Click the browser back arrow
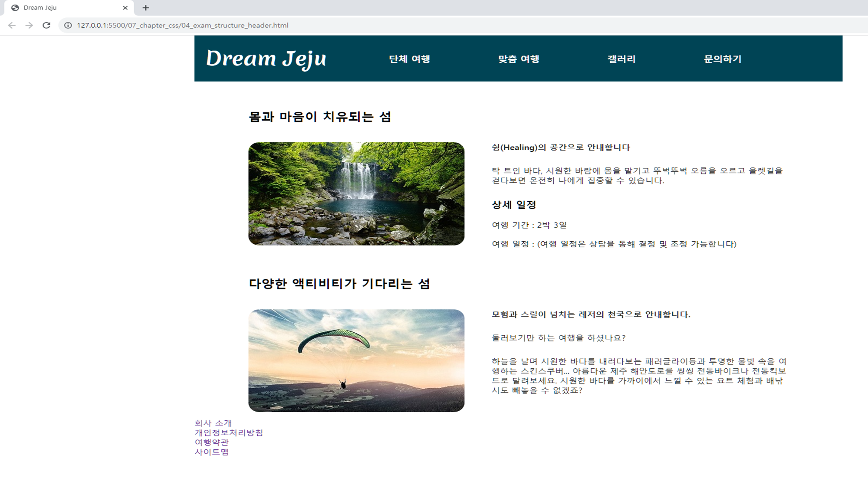Viewport: 868px width, 488px height. coord(12,25)
